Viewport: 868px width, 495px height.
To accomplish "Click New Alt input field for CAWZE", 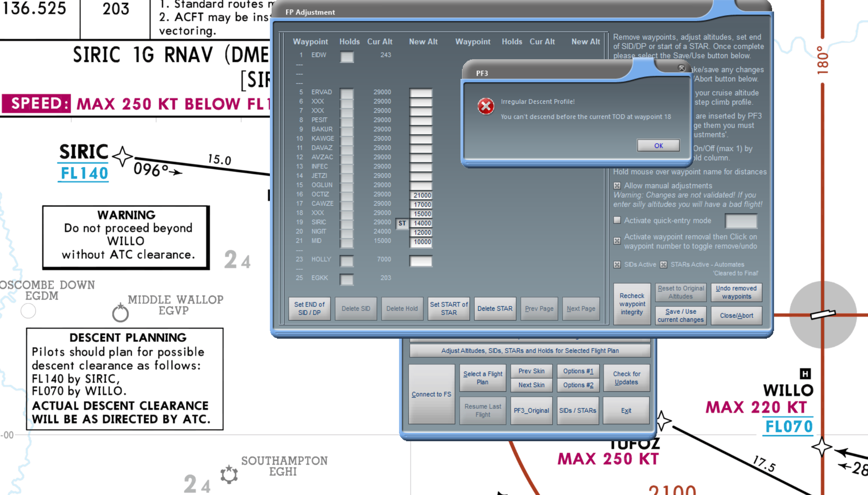I will pos(421,204).
